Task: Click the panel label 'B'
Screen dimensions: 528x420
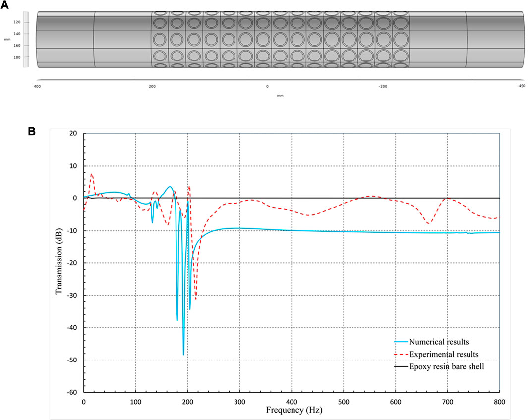Action: [x=32, y=132]
